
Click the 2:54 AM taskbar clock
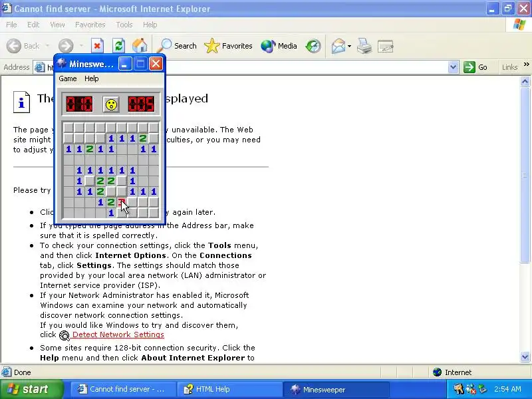tap(507, 389)
